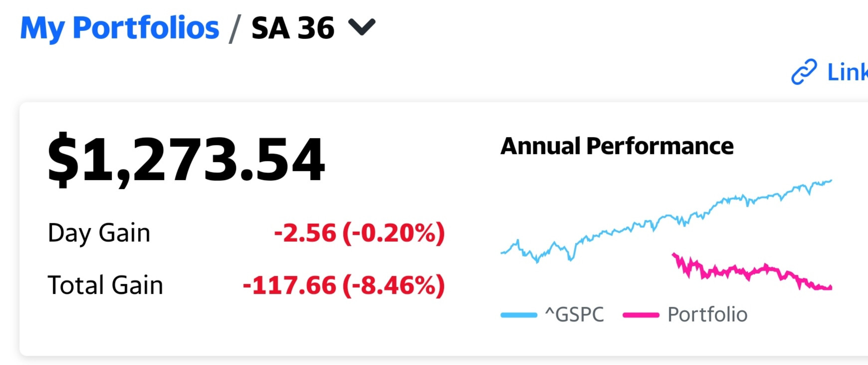Click the -117.66 (-8.46%) total gain value
This screenshot has width=868, height=365.
click(344, 285)
